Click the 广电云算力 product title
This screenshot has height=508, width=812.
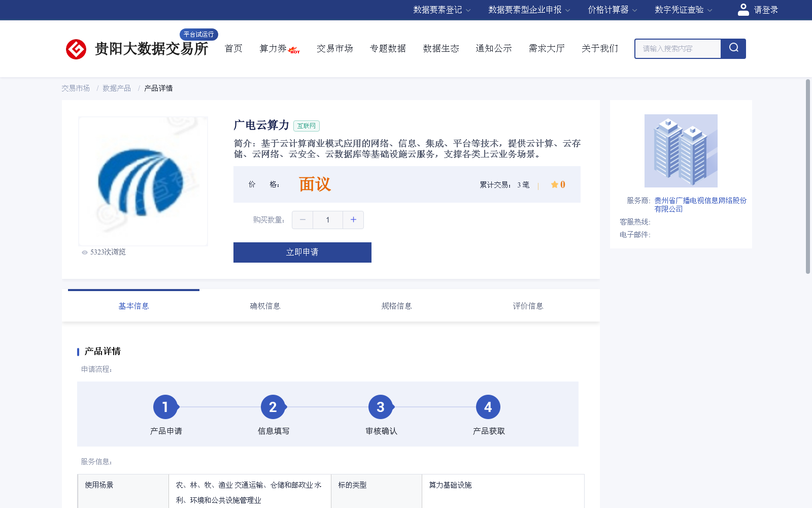pos(261,125)
